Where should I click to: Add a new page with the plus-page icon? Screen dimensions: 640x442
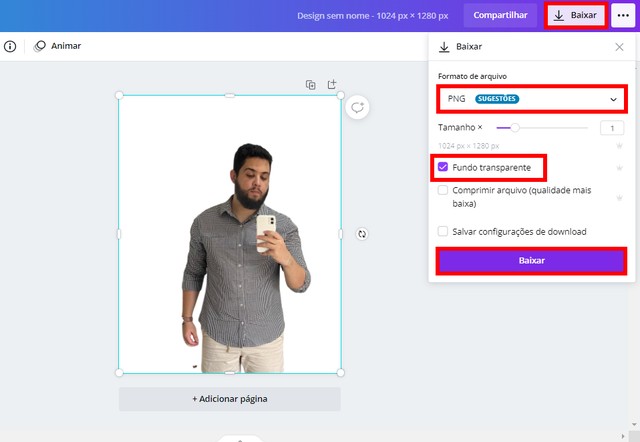click(332, 84)
